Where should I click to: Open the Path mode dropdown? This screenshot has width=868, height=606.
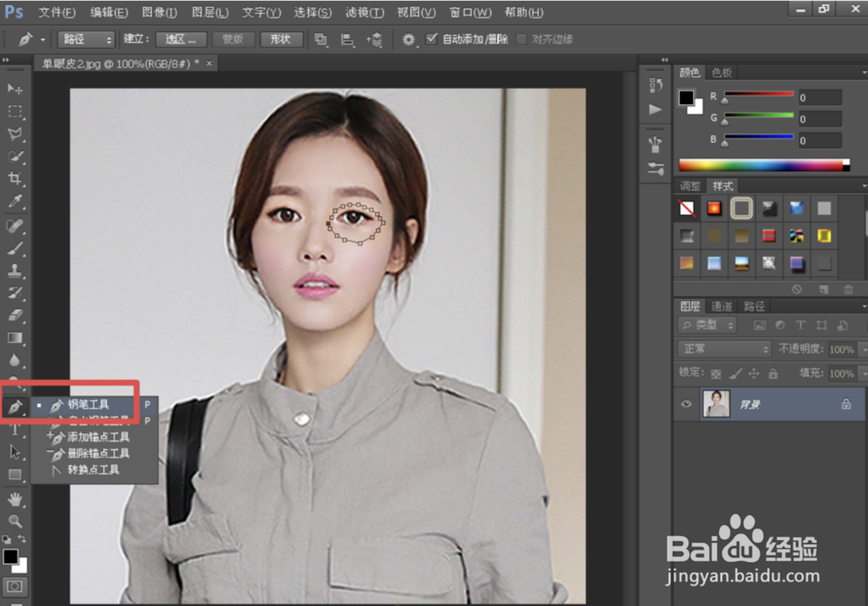tap(86, 39)
